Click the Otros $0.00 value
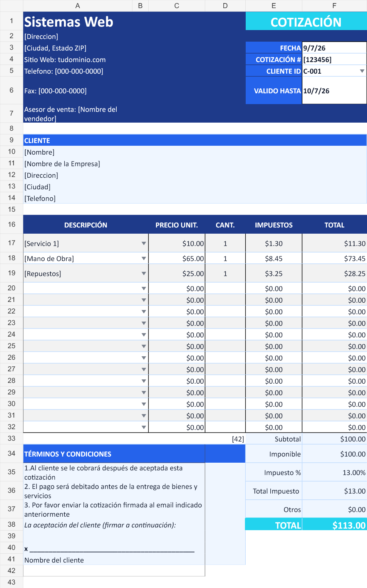The width and height of the screenshot is (367, 588). pyautogui.click(x=334, y=509)
